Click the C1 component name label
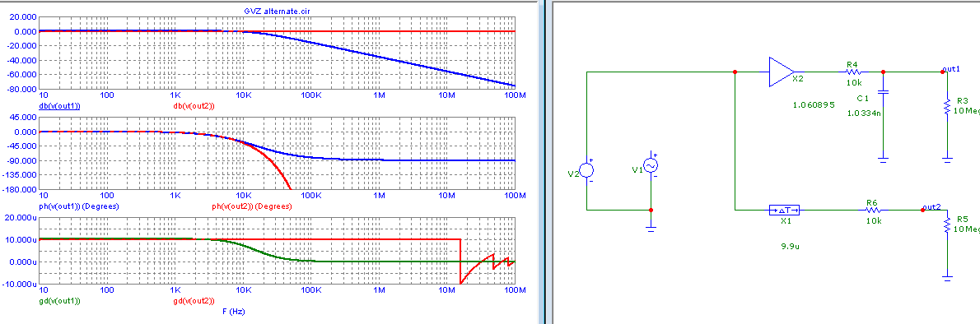980x324 pixels. pos(862,99)
